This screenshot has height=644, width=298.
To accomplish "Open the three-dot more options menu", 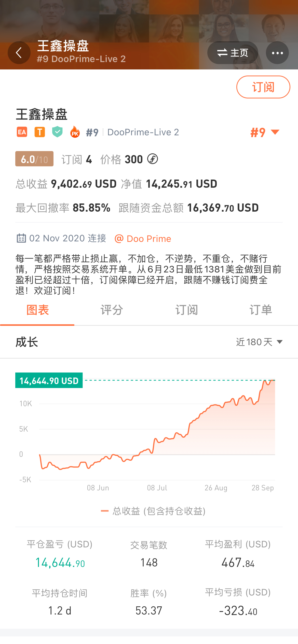I will pyautogui.click(x=277, y=53).
